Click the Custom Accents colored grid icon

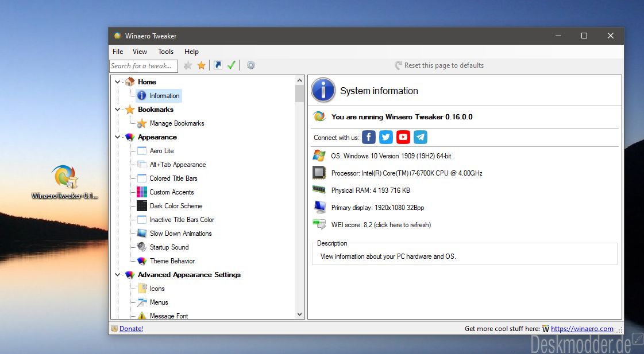(x=142, y=192)
